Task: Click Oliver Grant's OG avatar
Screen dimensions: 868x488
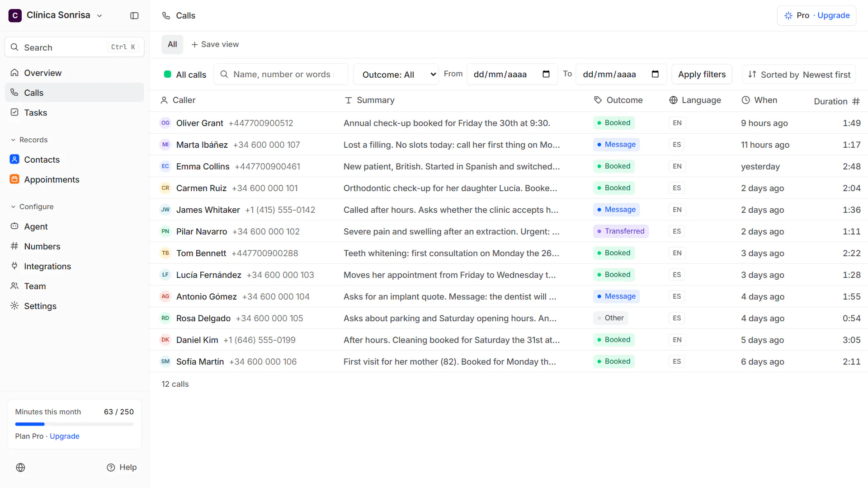Action: click(x=165, y=123)
